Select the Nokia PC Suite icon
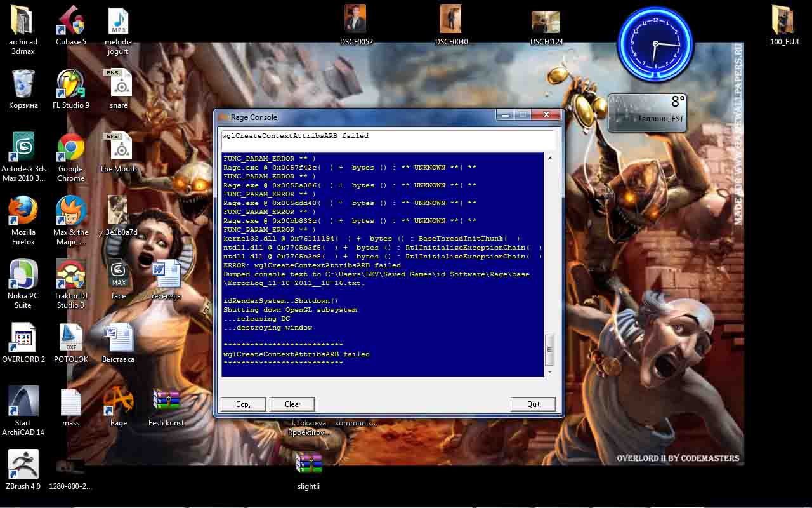The width and height of the screenshot is (812, 508). point(23,275)
